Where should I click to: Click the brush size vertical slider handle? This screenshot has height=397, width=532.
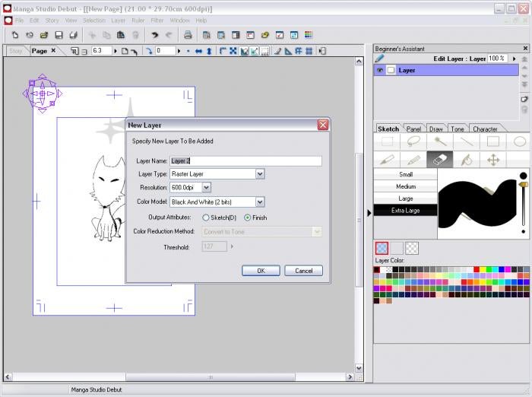[x=524, y=184]
